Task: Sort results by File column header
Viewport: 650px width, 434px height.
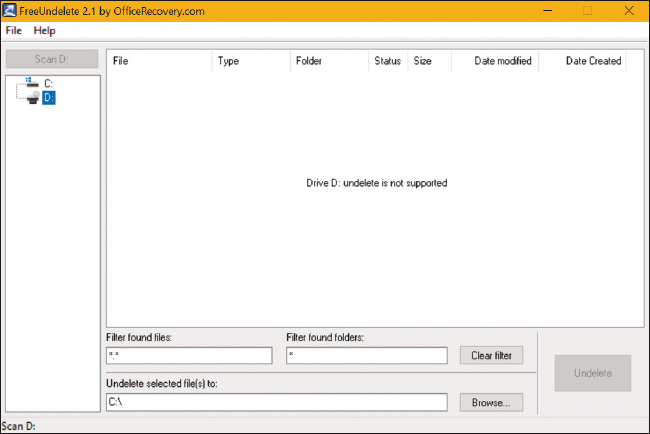Action: pos(159,61)
